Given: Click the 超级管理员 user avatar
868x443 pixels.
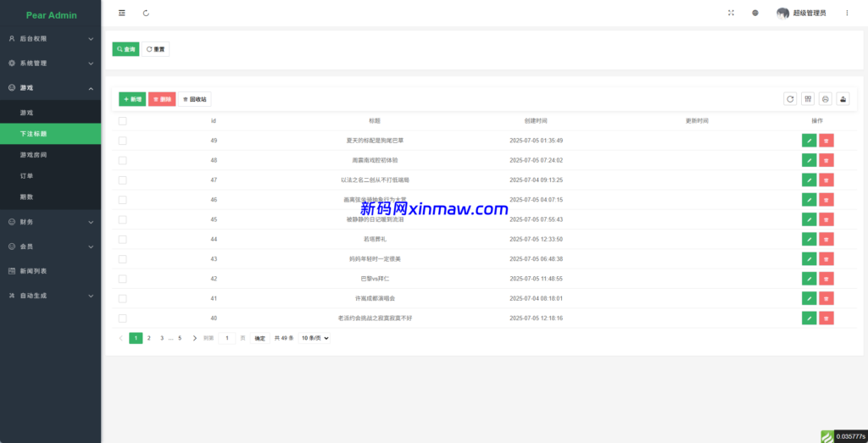Looking at the screenshot, I should pos(782,14).
